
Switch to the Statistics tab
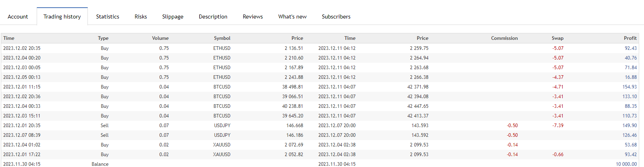pyautogui.click(x=108, y=16)
